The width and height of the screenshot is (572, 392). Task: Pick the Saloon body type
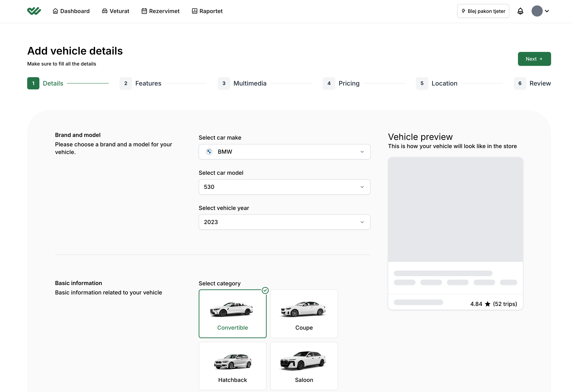tap(304, 366)
